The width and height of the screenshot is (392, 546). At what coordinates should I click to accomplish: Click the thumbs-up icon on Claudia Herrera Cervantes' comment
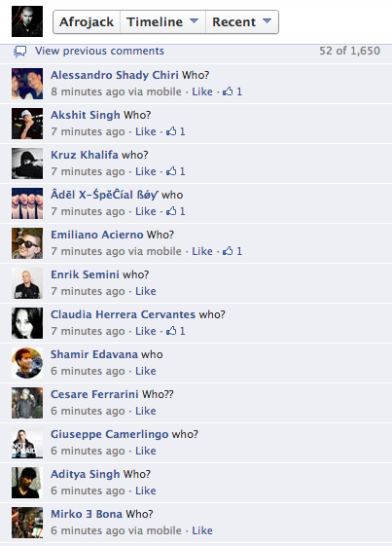(171, 331)
